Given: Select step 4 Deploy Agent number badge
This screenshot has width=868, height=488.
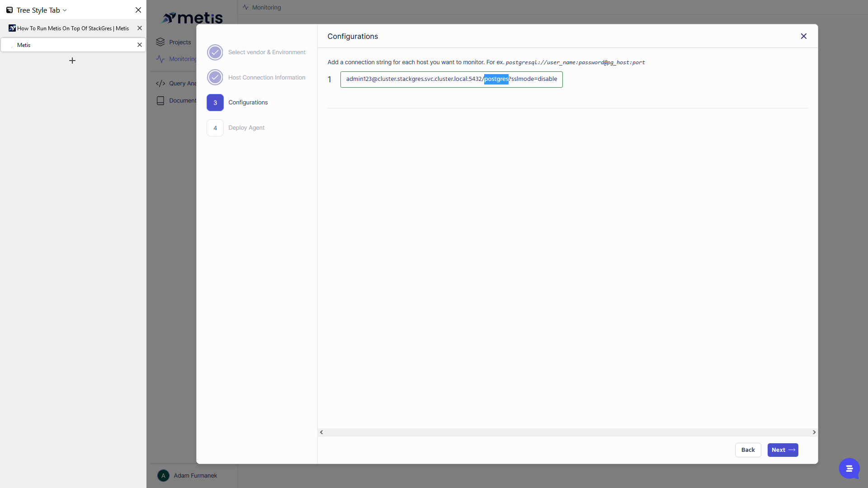Looking at the screenshot, I should pos(215,128).
